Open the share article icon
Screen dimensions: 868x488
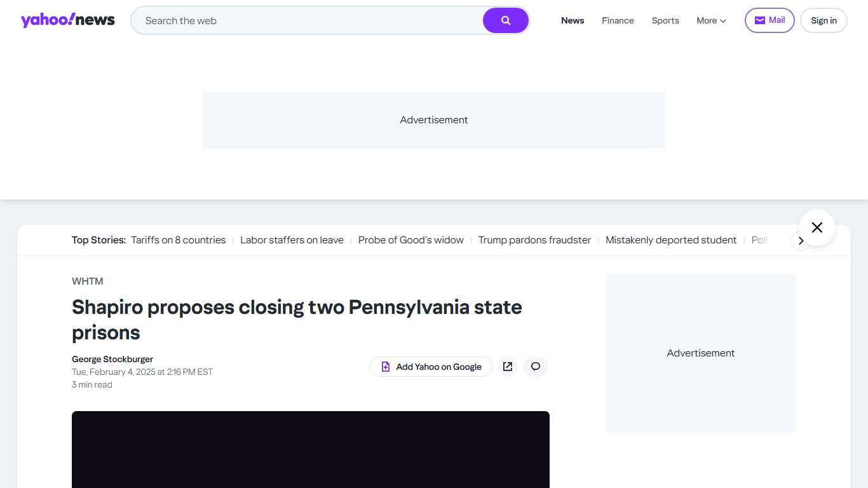coord(507,367)
